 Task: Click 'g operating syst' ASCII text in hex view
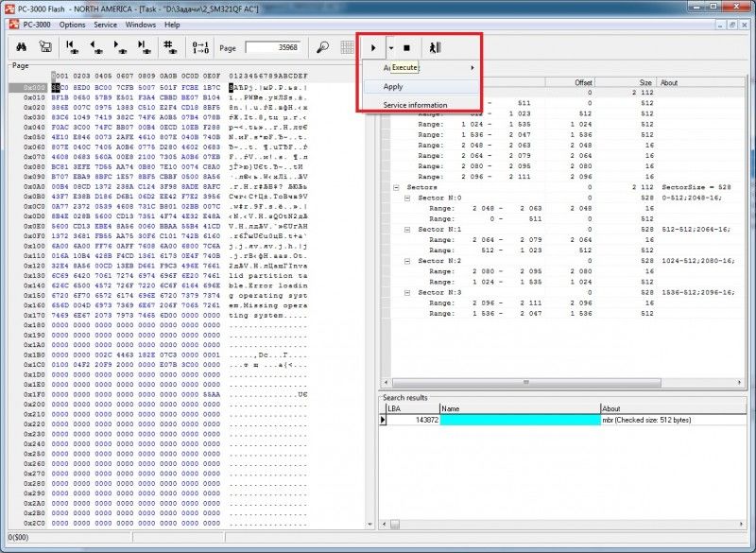point(268,296)
